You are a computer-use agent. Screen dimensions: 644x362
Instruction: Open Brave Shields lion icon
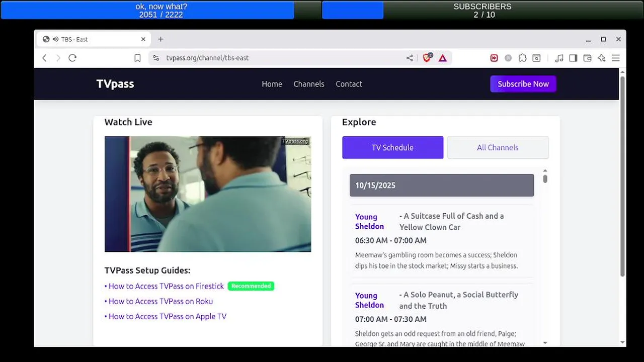(427, 58)
